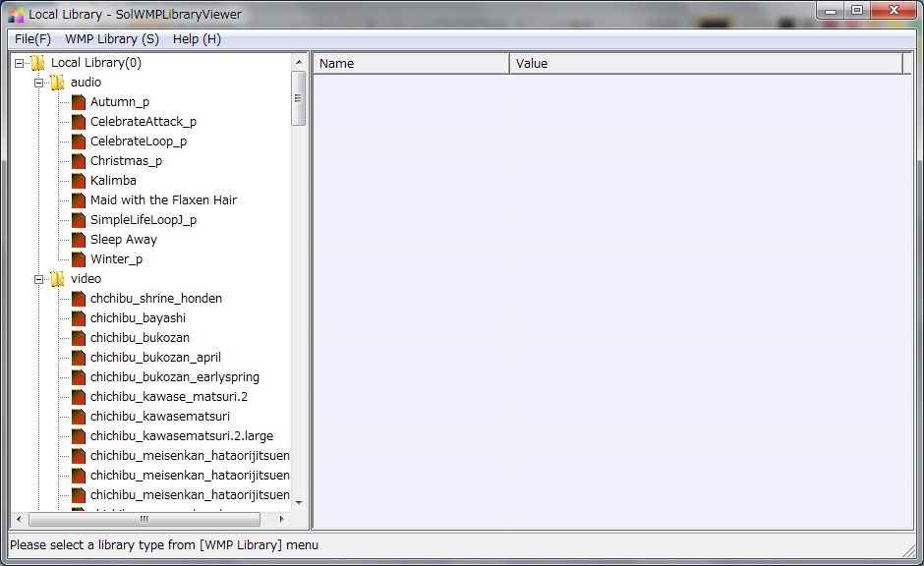Click the Kalimba track icon
The height and width of the screenshot is (566, 924).
(79, 181)
